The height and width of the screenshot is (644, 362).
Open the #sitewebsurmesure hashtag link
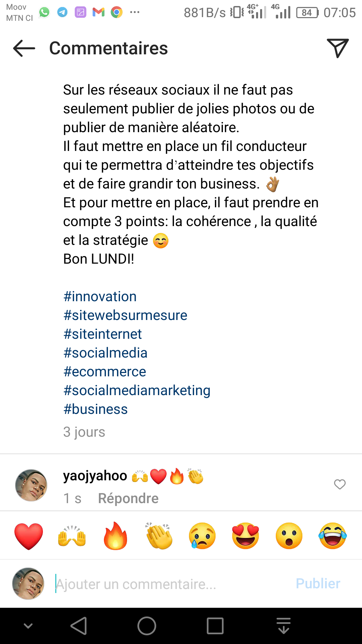coord(125,315)
